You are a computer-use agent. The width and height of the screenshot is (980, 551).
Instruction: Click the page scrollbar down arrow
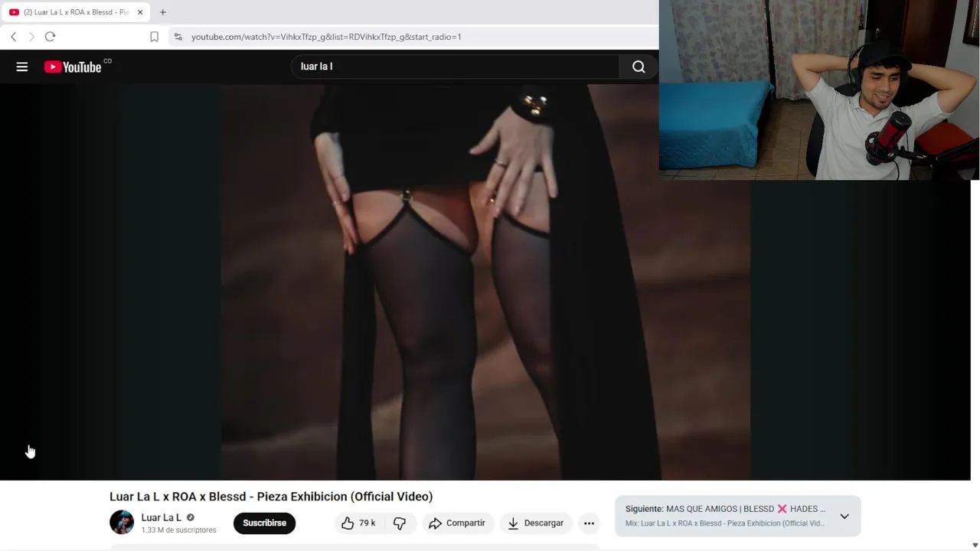975,545
